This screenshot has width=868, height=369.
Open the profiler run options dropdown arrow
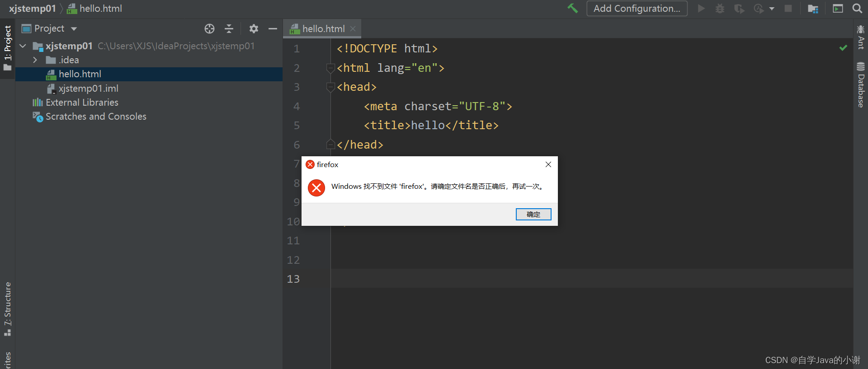point(772,9)
